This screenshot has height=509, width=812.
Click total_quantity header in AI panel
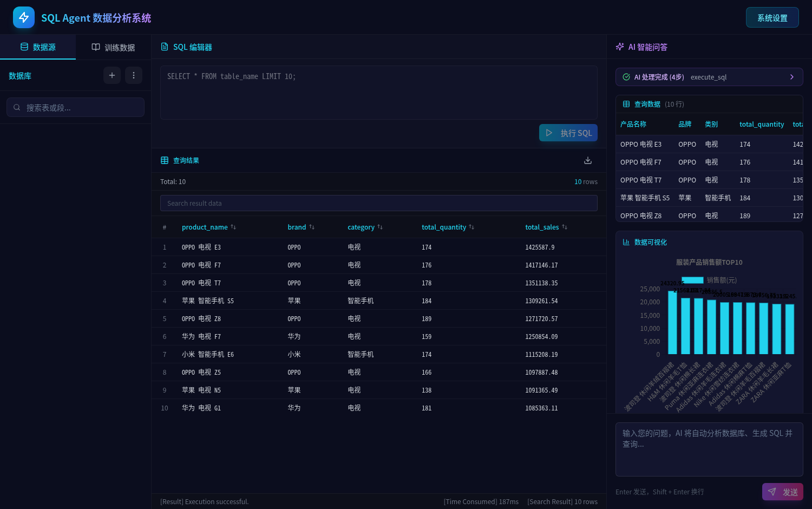tap(762, 124)
